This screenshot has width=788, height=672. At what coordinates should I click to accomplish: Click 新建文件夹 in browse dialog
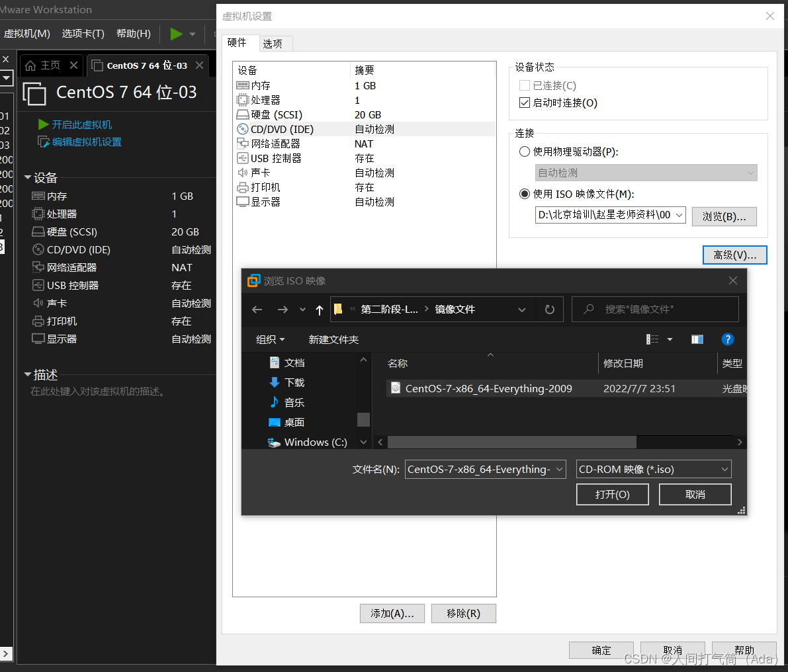point(333,339)
